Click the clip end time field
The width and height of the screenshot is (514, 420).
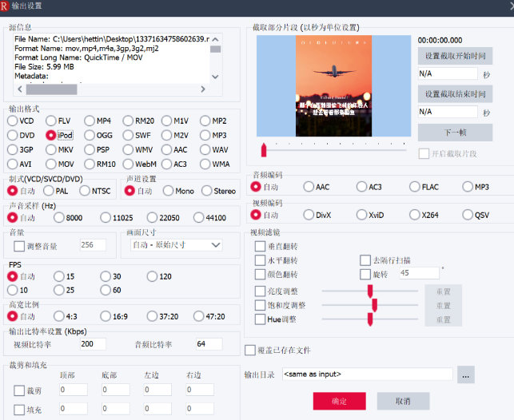click(448, 112)
